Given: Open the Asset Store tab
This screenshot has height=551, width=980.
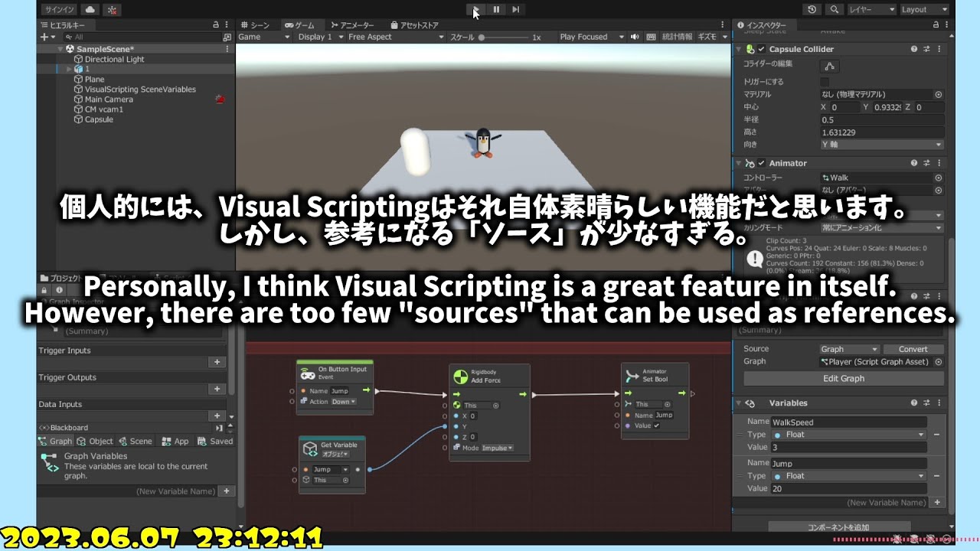Looking at the screenshot, I should (x=414, y=25).
